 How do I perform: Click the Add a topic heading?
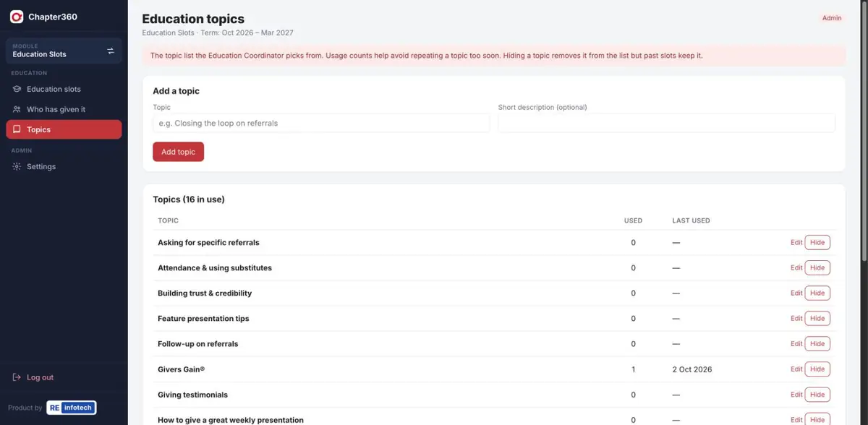[x=176, y=91]
